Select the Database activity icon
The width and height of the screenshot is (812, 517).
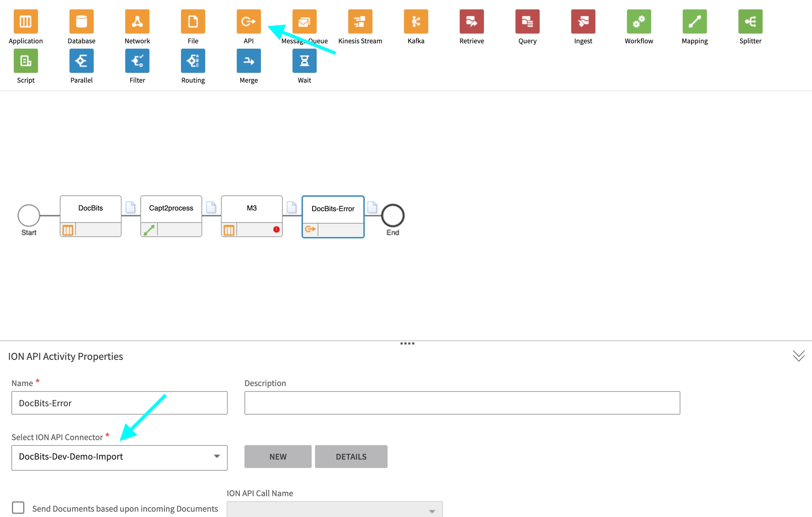click(x=81, y=22)
